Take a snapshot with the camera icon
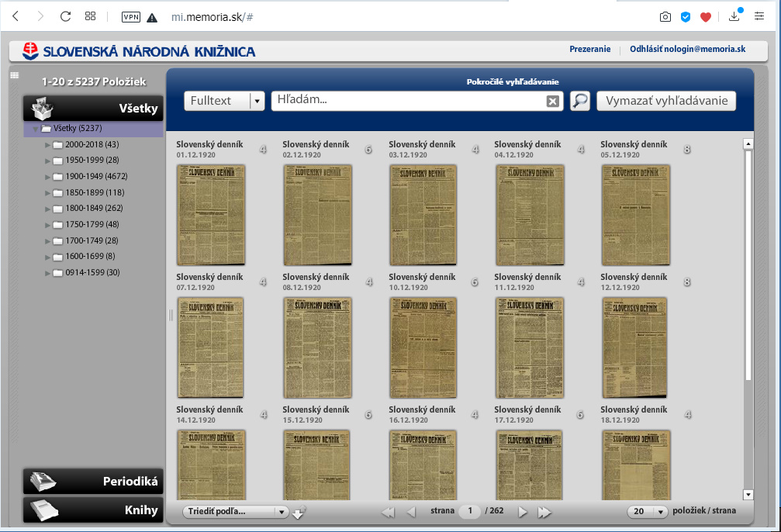 tap(665, 17)
